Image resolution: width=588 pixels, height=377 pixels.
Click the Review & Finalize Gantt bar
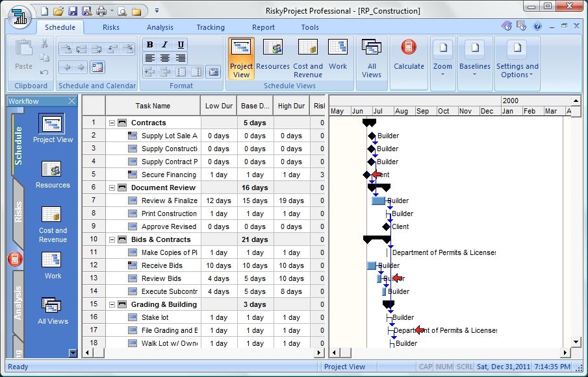coord(378,201)
